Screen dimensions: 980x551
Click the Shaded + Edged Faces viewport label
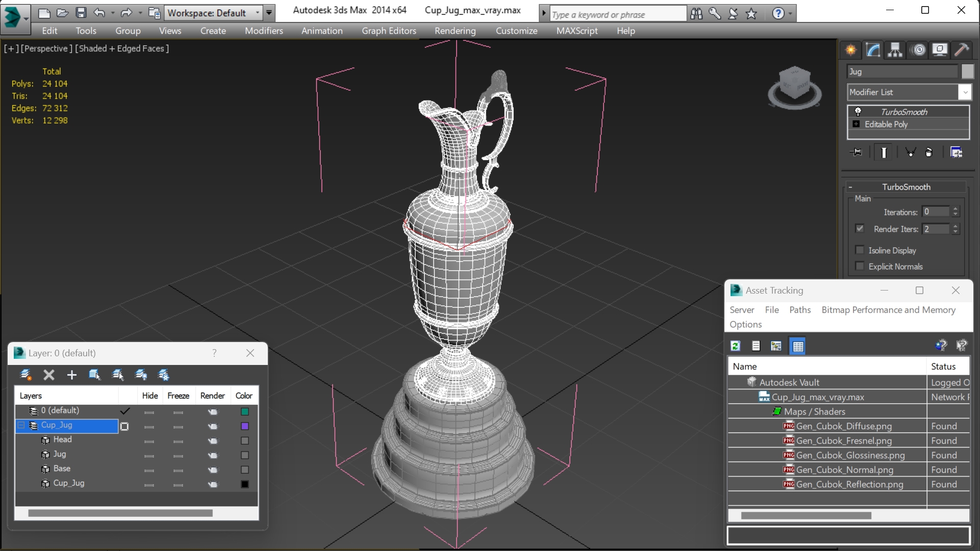click(122, 48)
